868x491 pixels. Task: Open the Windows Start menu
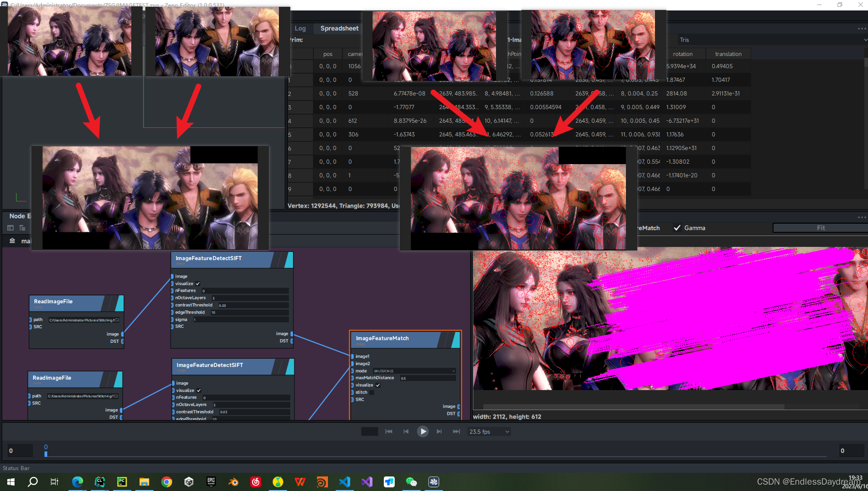pyautogui.click(x=11, y=482)
